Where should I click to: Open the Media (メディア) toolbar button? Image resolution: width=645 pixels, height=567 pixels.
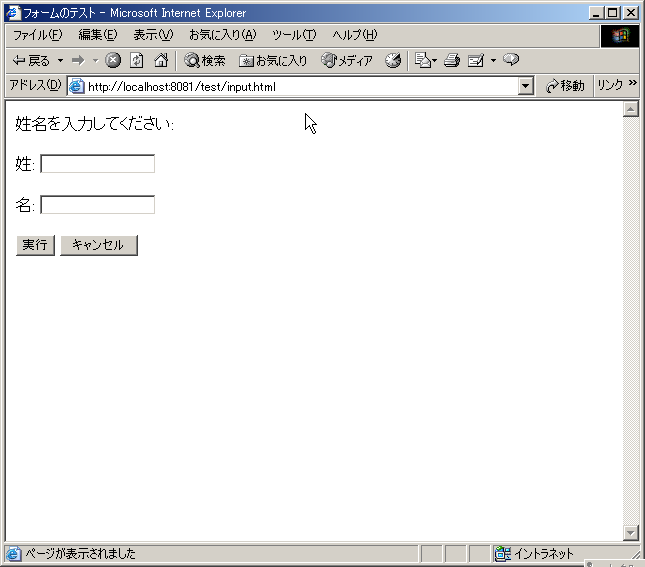click(347, 61)
